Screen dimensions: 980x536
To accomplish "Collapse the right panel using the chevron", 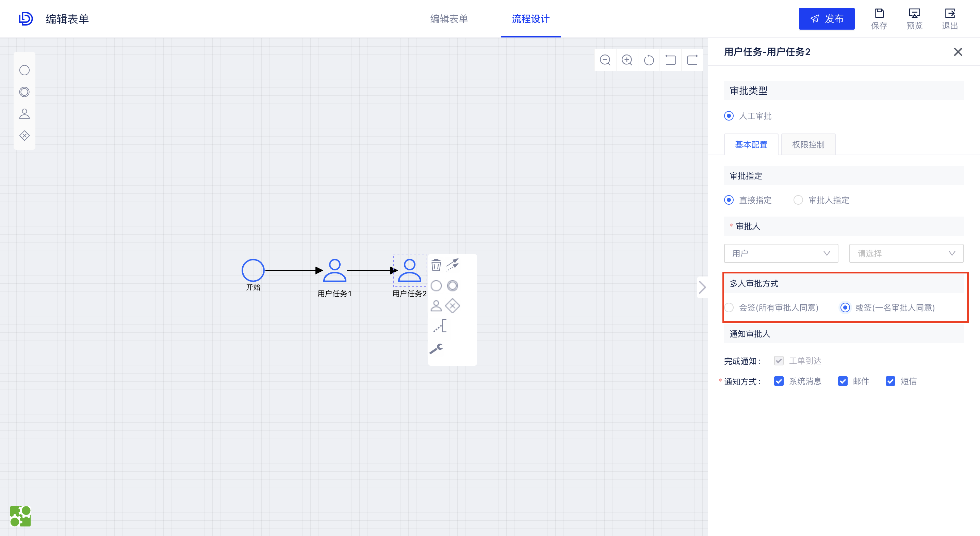I will (702, 287).
